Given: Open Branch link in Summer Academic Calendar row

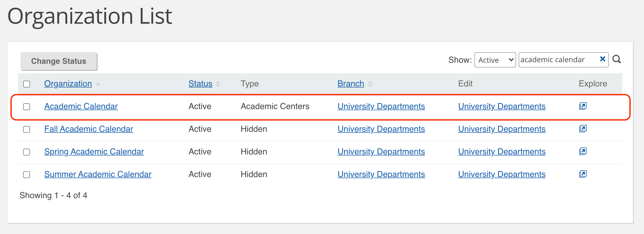Looking at the screenshot, I should (x=381, y=174).
